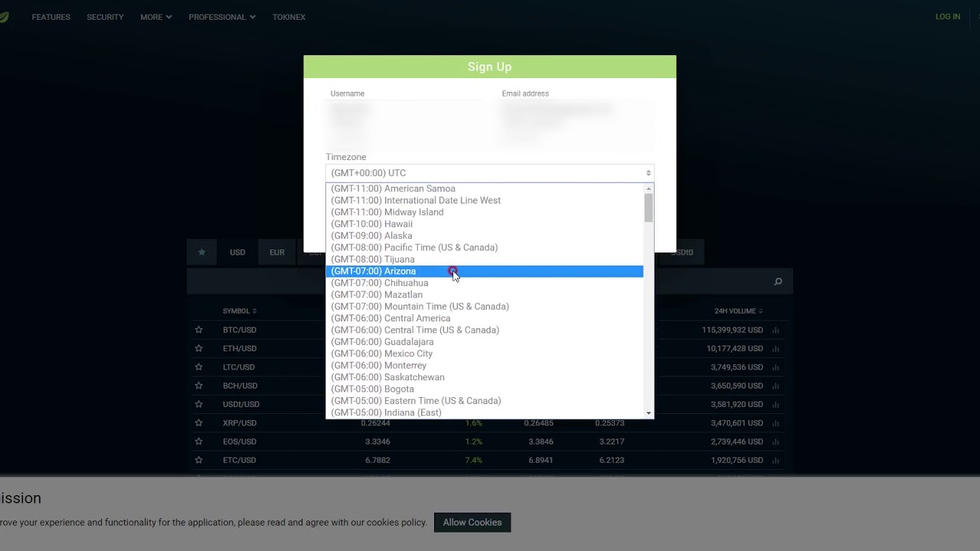Sort table by Symbol column
The height and width of the screenshot is (551, 980).
point(240,311)
